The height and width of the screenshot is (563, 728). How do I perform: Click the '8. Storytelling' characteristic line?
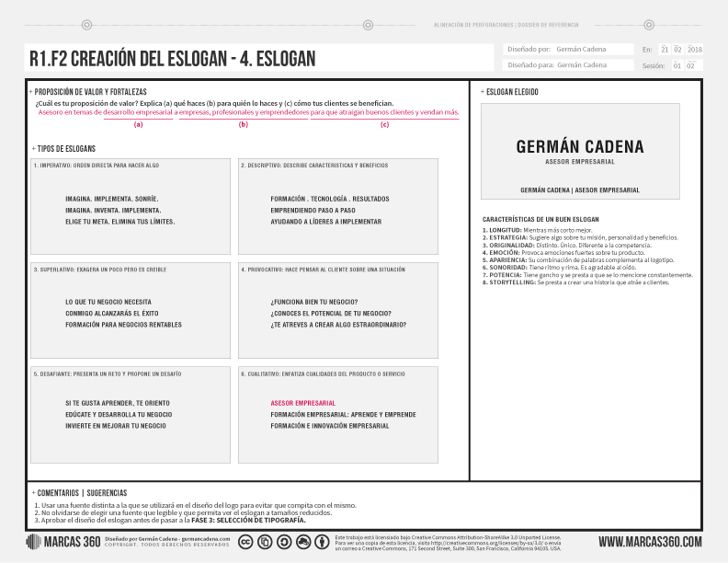point(575,282)
